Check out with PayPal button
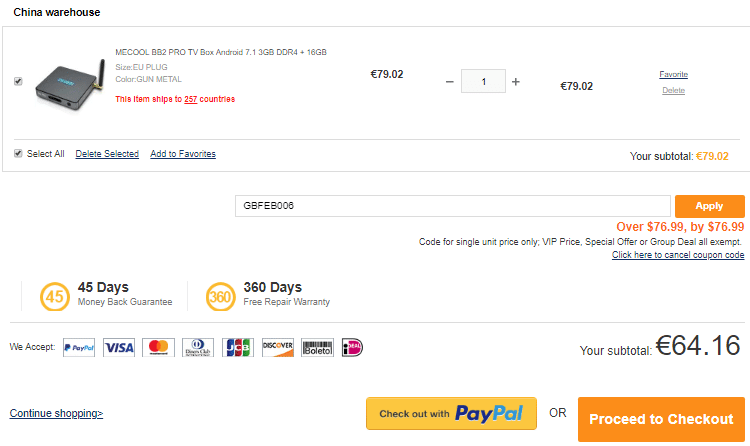This screenshot has height=446, width=750. click(451, 414)
